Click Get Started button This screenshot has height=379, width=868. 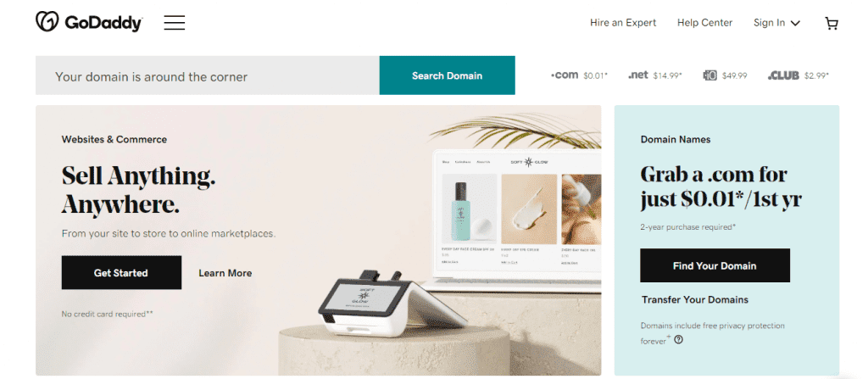point(121,273)
